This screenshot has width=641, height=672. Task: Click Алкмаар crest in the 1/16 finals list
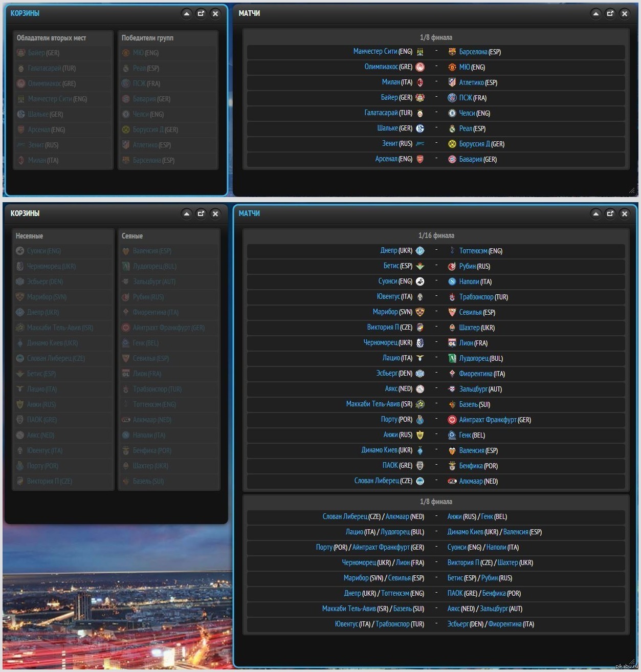tap(452, 481)
